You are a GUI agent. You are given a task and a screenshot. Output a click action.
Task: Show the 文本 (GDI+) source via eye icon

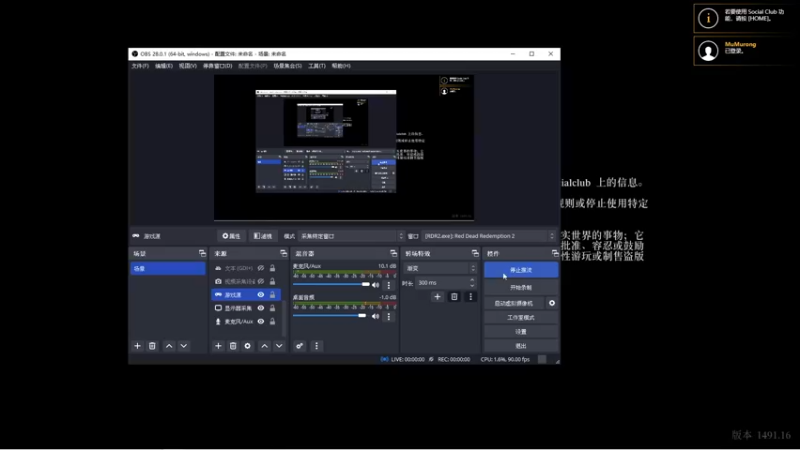[261, 268]
